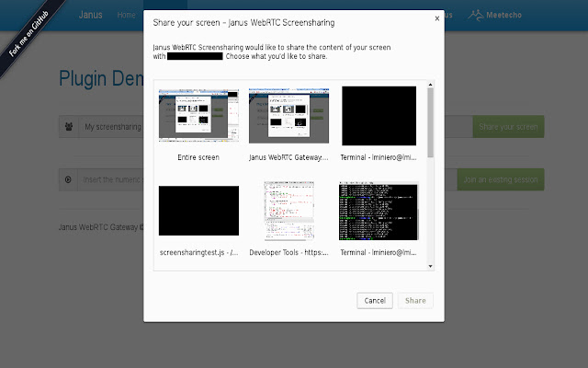Click the Join an existing session button
Screen dimensions: 588x368
[x=501, y=179]
